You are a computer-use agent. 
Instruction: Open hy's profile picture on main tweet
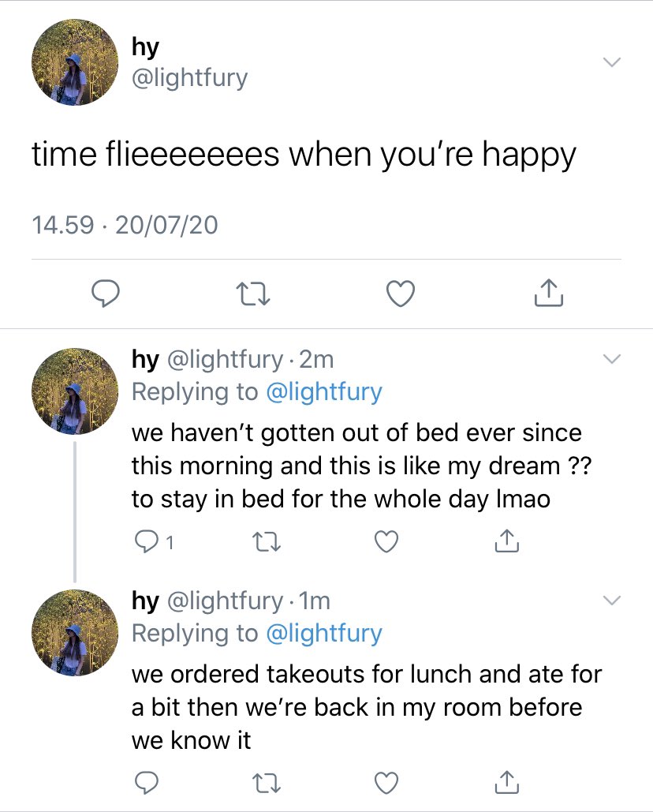click(74, 62)
